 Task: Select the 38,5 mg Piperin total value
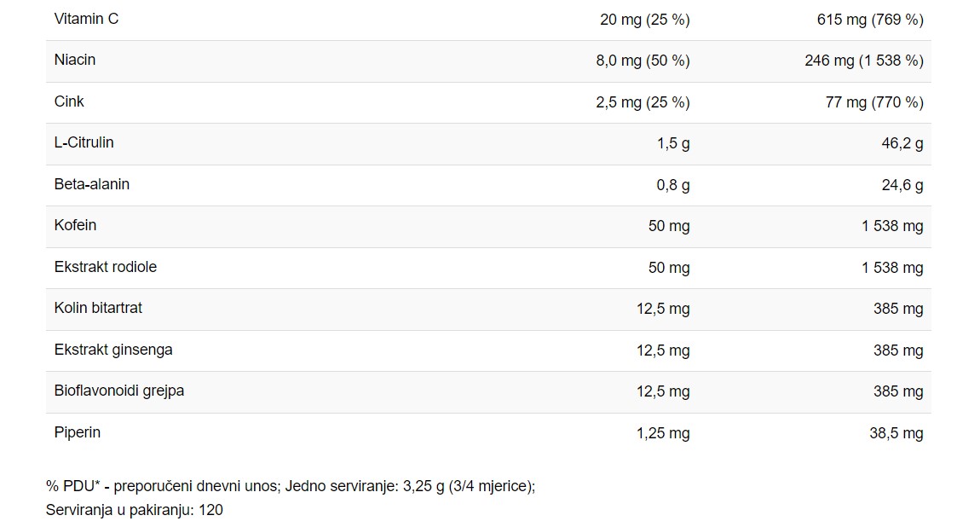click(x=896, y=433)
